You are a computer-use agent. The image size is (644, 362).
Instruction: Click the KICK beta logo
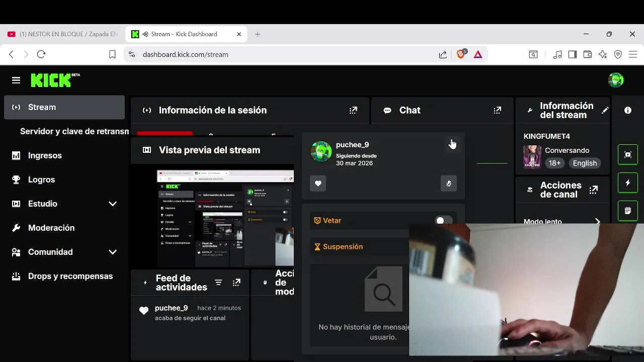[55, 80]
